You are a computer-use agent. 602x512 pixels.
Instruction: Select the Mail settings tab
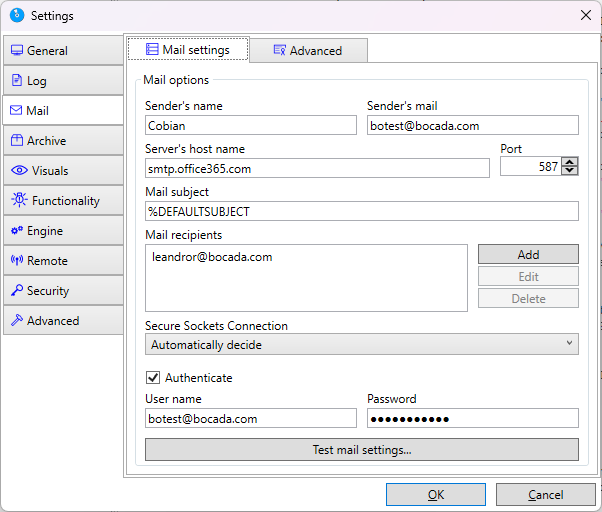point(187,50)
